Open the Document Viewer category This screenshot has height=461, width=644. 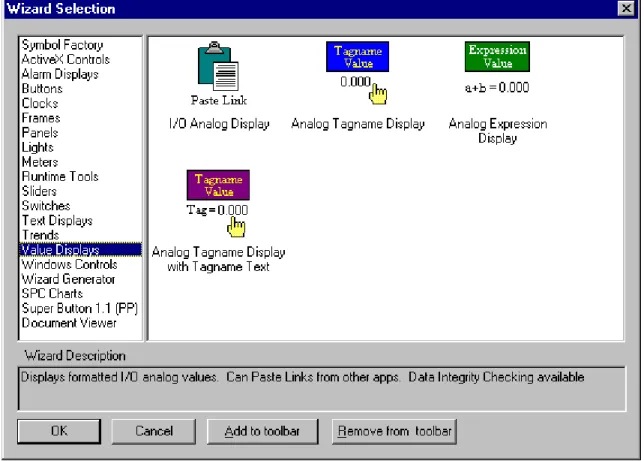tap(69, 323)
